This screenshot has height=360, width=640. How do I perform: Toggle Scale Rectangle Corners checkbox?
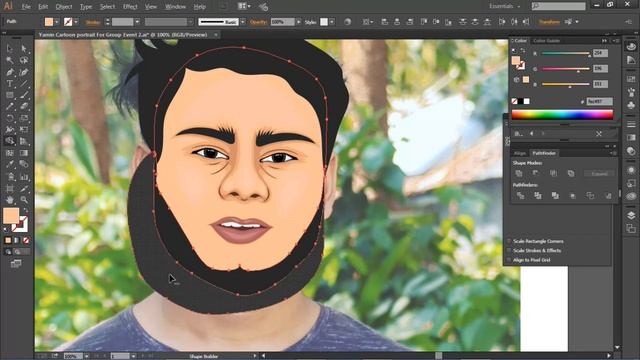tap(509, 241)
